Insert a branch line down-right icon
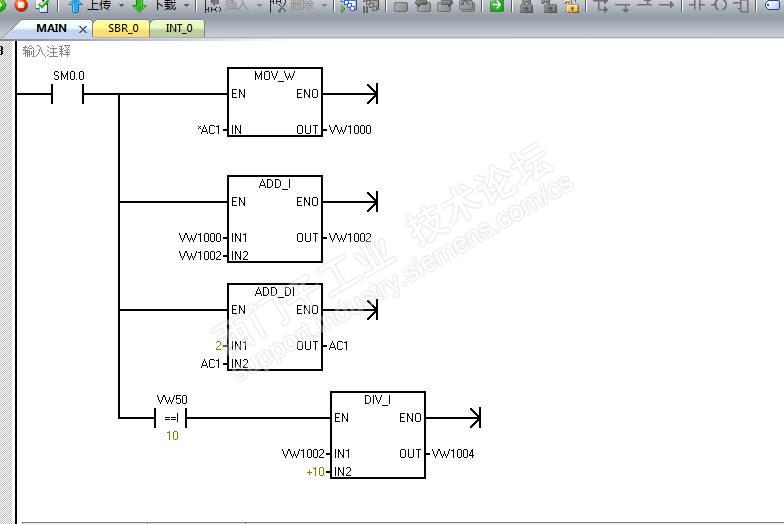This screenshot has width=784, height=524. point(602,6)
